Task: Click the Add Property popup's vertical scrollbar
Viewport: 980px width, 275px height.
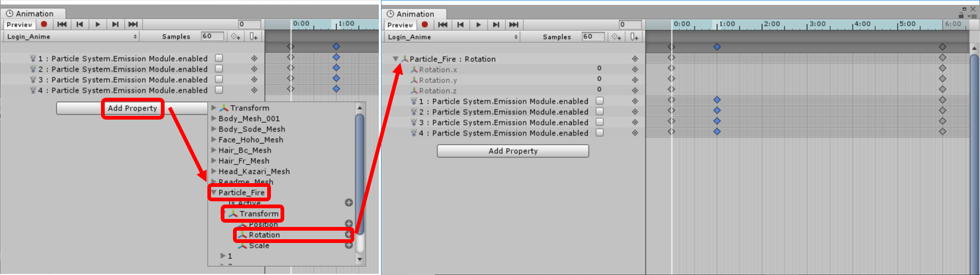Action: [x=360, y=176]
